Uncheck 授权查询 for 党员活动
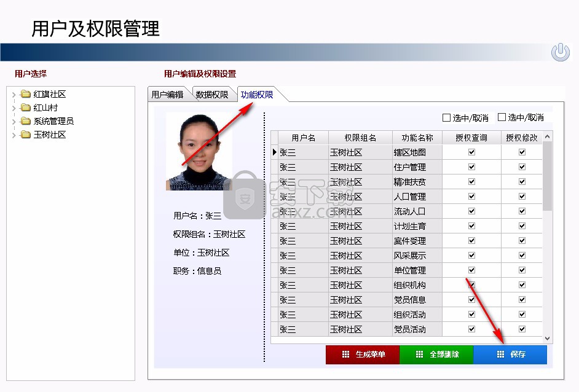579x392 pixels. click(x=471, y=329)
